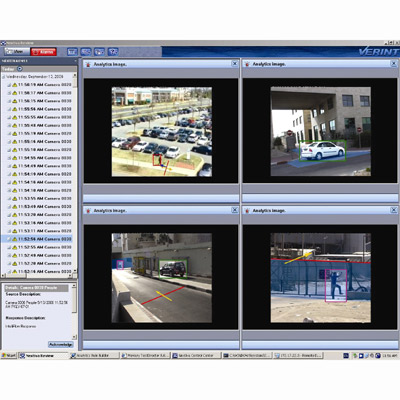This screenshot has width=400, height=400.
Task: Switch to Memory Test taskbar button
Action: pyautogui.click(x=145, y=356)
